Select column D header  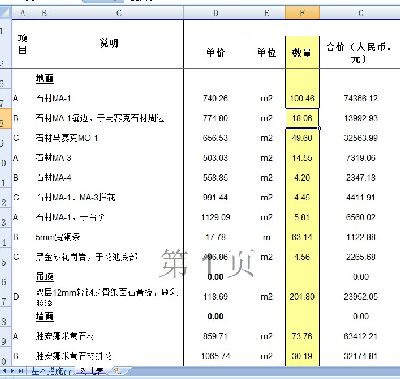(x=216, y=13)
